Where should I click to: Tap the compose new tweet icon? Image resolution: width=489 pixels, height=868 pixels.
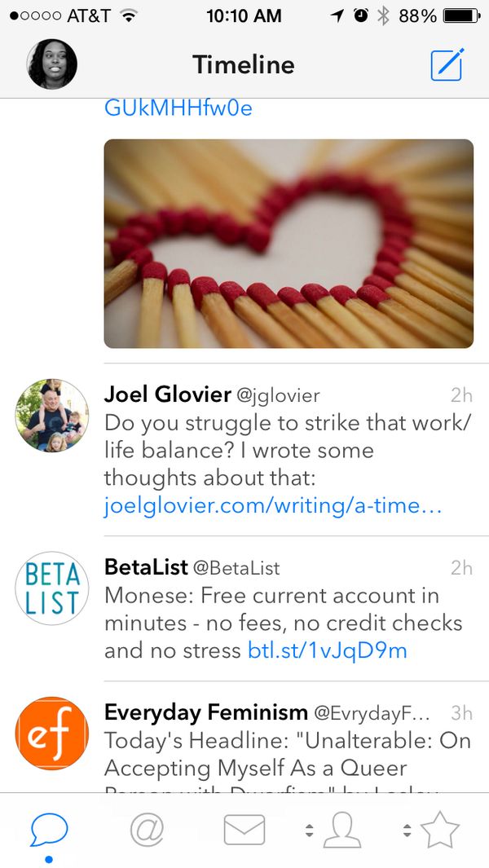point(447,64)
